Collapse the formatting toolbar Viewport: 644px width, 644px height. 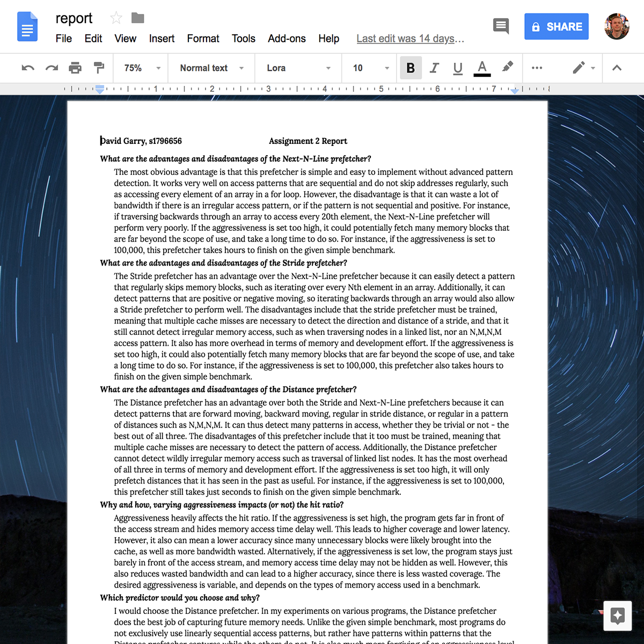click(617, 68)
